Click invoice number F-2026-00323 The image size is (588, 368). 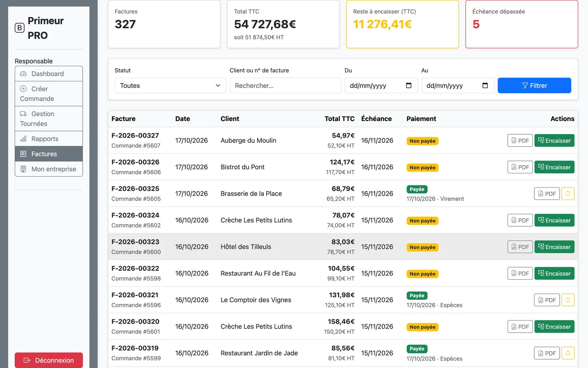point(135,242)
